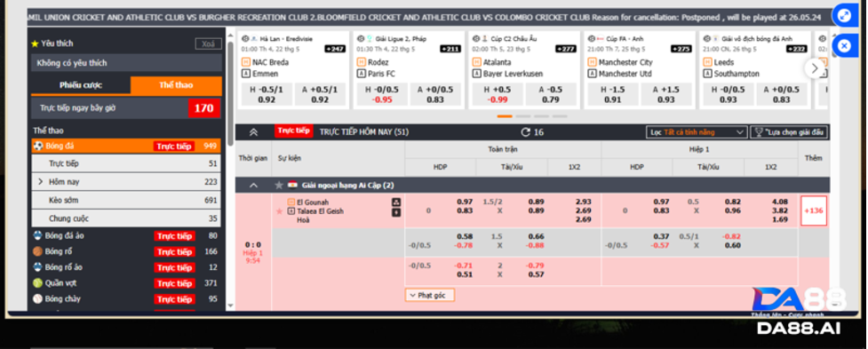Viewport: 868px width, 349px height.
Task: Click the +136 more markets button
Action: point(814,210)
